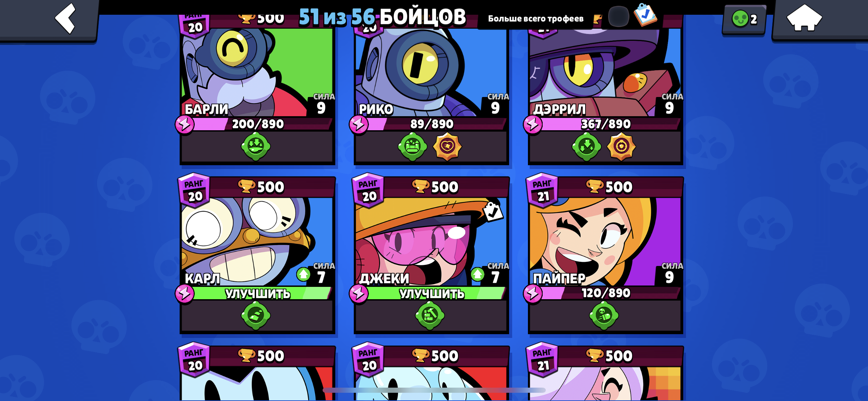Toggle the clipboard checkmark filter at top
The image size is (868, 401).
645,15
